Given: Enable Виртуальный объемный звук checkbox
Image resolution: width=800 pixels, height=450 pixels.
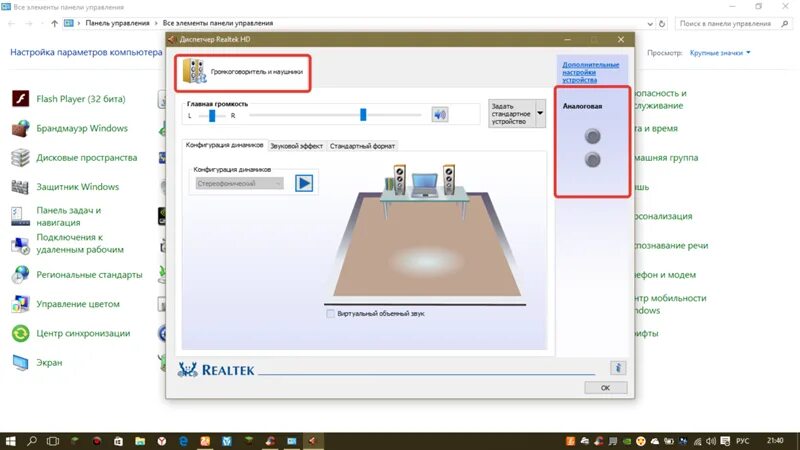Looking at the screenshot, I should (331, 314).
